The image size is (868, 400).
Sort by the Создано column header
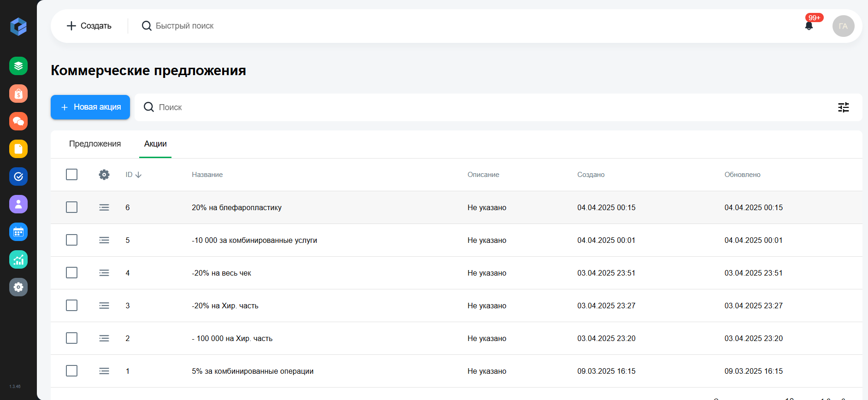coord(591,175)
